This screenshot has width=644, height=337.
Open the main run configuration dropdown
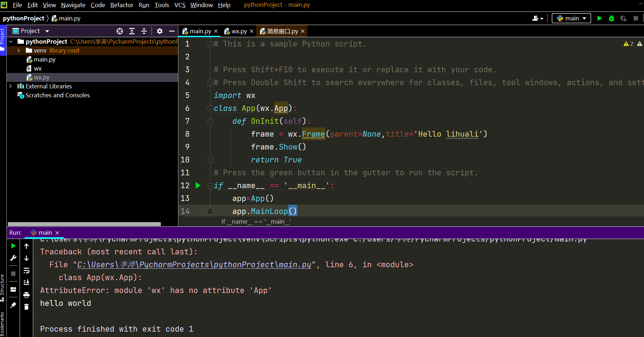571,18
